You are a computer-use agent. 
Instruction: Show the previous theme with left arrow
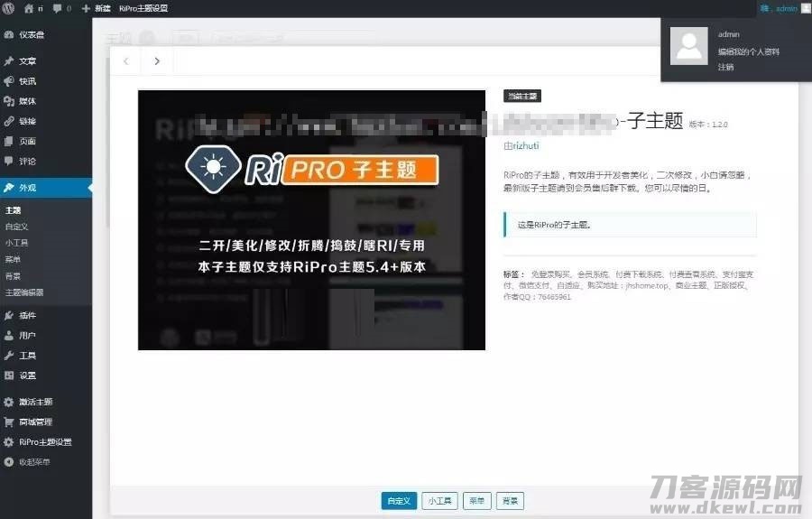126,61
